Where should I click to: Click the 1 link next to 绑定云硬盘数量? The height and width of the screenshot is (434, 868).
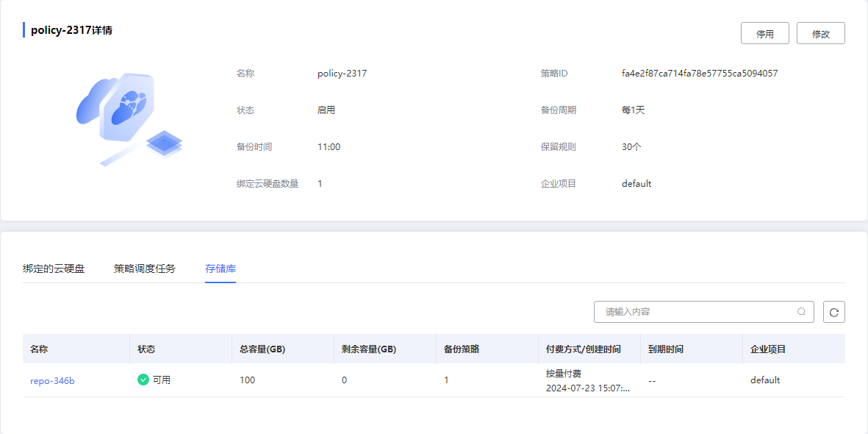[320, 183]
